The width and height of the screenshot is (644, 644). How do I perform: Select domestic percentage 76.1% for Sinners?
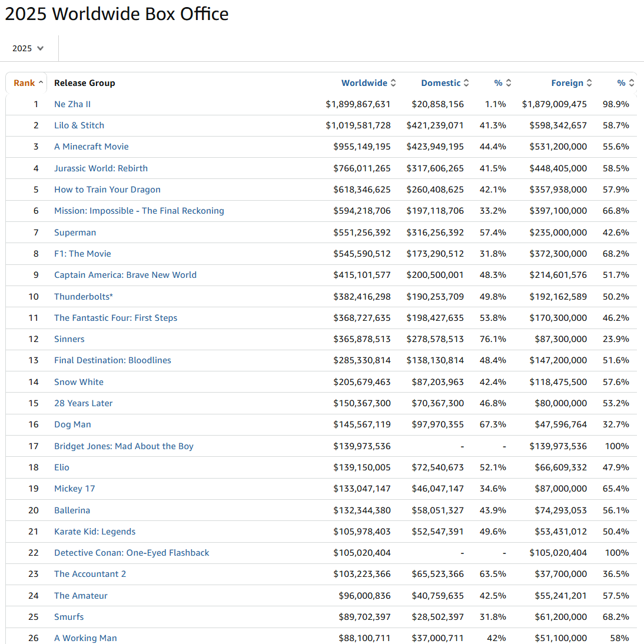click(493, 339)
